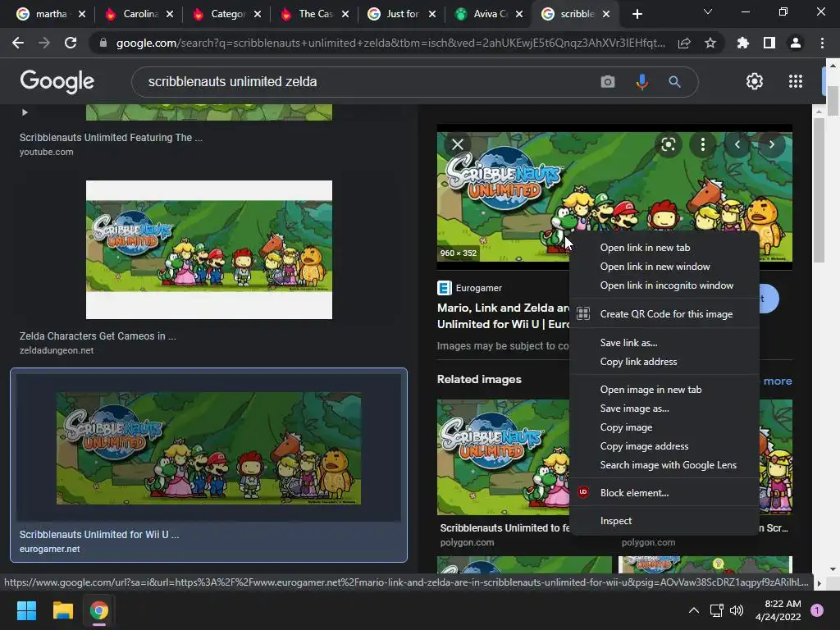
Task: Select Open link in new window
Action: [664, 267]
